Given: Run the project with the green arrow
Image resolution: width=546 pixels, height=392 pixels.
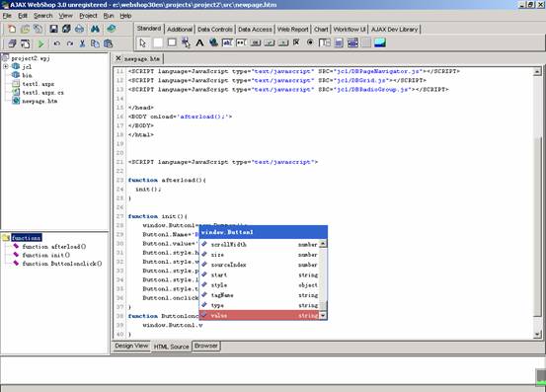Looking at the screenshot, I should [41, 43].
